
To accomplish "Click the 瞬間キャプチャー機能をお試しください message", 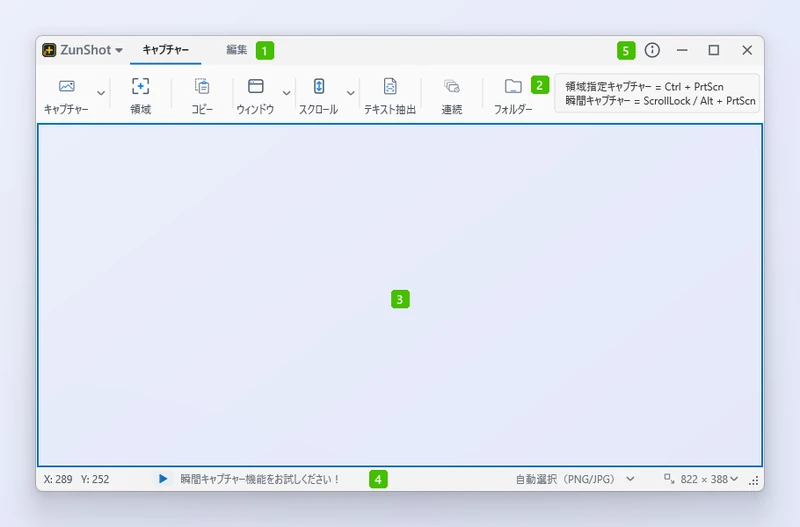I will click(260, 479).
